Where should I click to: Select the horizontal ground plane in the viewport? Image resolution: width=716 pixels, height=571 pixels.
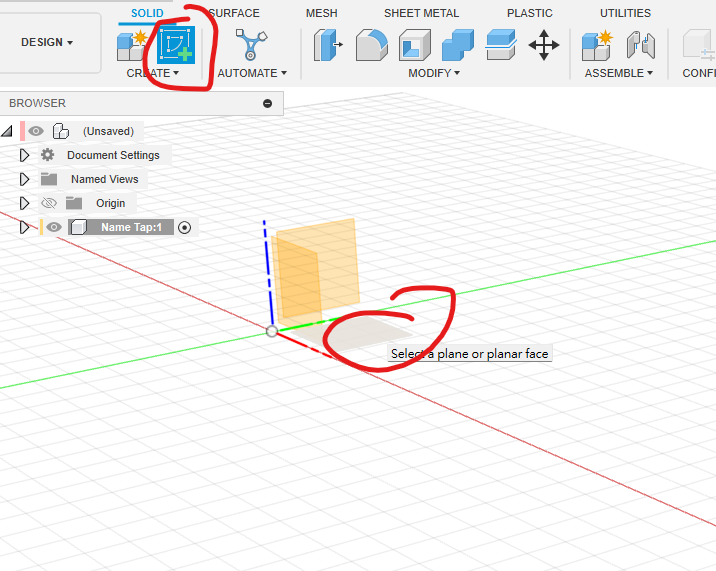tap(365, 332)
